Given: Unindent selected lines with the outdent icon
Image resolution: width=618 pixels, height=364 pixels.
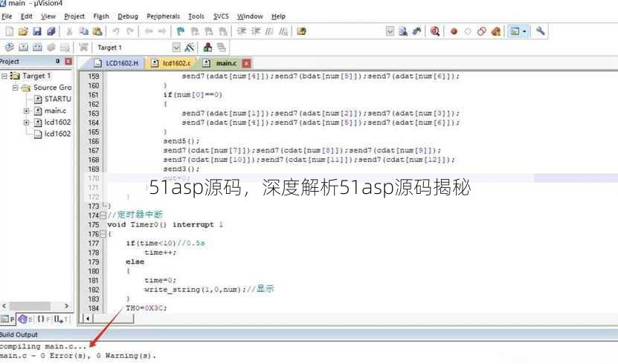Looking at the screenshot, I should tap(256, 31).
